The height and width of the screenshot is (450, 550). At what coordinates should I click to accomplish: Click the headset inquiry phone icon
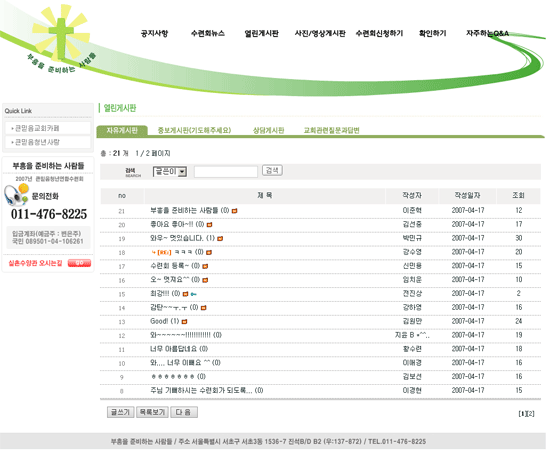(x=16, y=195)
